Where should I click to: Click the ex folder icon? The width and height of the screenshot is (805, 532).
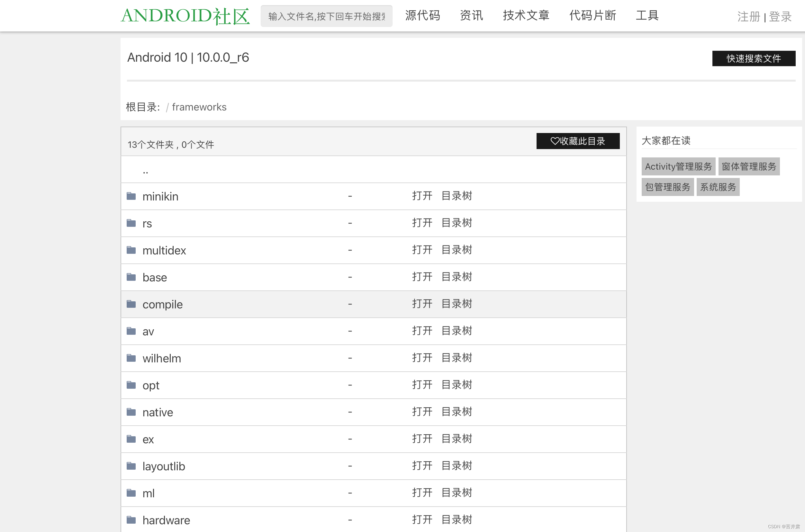[x=131, y=439]
